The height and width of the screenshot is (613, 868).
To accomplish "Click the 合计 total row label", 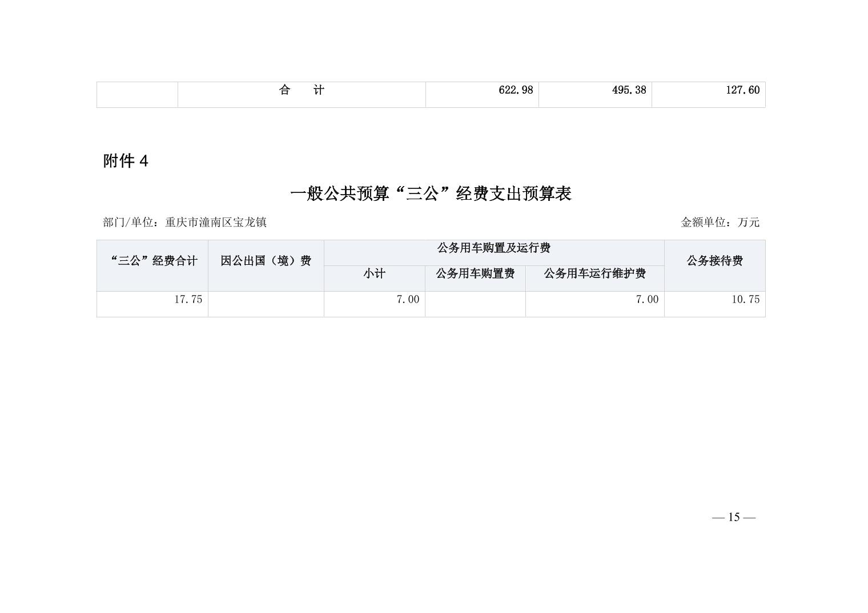I will (302, 90).
